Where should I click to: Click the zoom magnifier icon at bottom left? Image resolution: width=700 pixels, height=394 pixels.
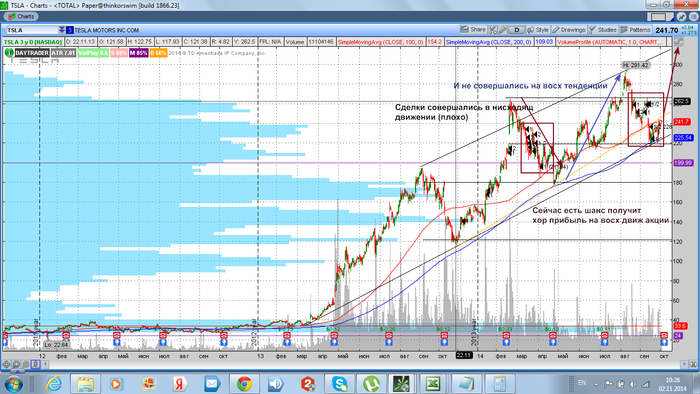pos(16,364)
